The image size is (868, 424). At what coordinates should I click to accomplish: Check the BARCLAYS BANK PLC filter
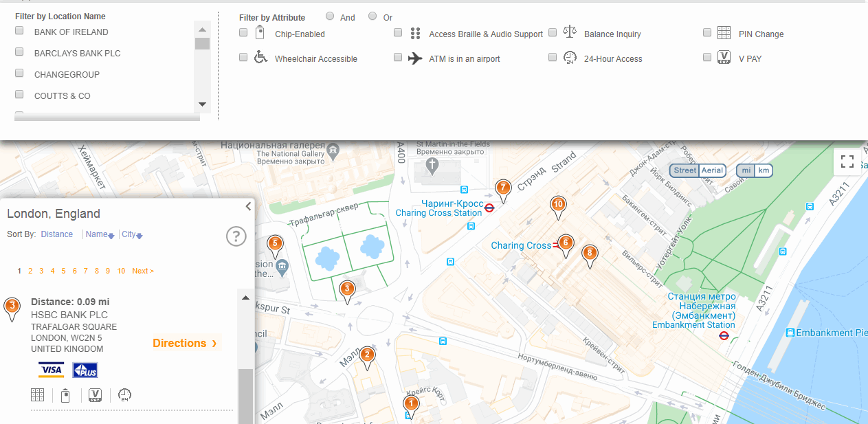(19, 52)
